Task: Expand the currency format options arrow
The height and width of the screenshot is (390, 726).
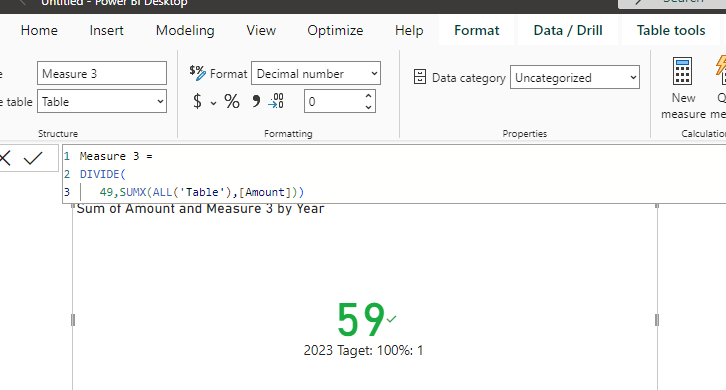Action: 213,103
